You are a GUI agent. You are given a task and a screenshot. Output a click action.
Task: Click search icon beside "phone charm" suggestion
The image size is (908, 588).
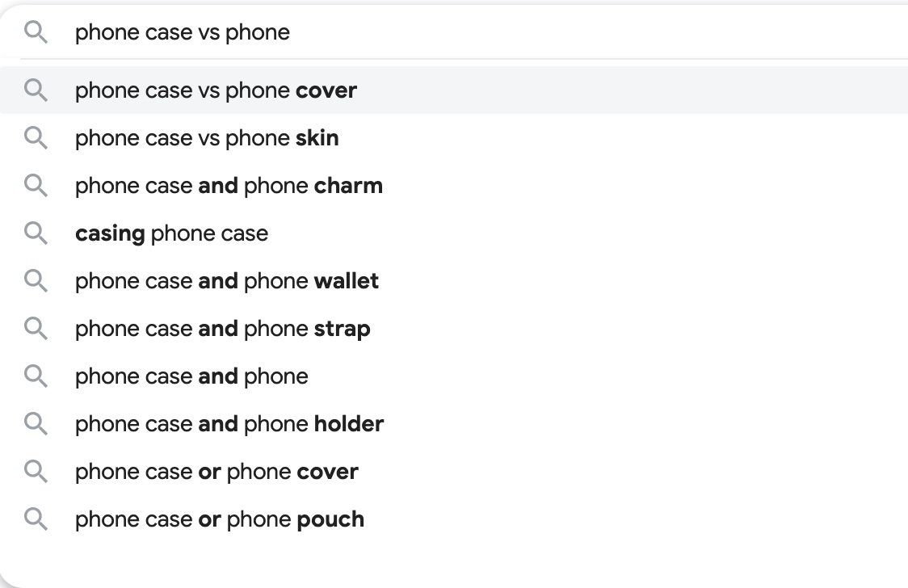(x=36, y=186)
